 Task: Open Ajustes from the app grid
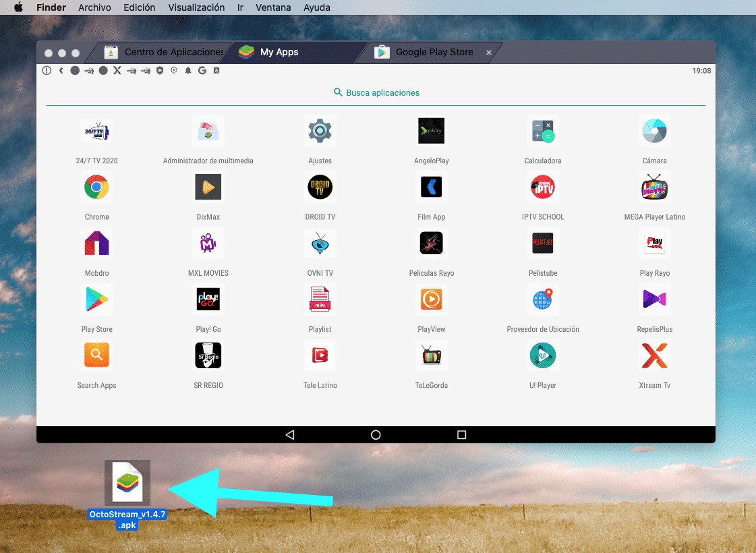pos(320,131)
